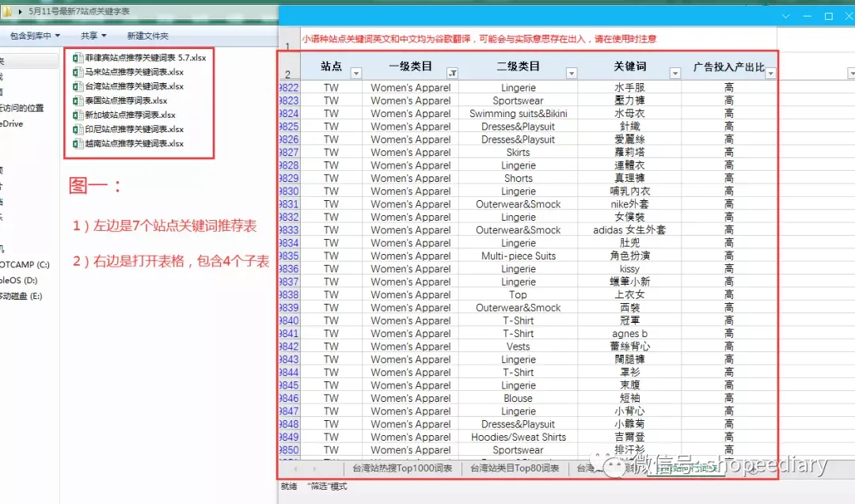The image size is (855, 504).
Task: Open the 包含到库中 dropdown in Explorer toolbar
Action: pyautogui.click(x=35, y=36)
